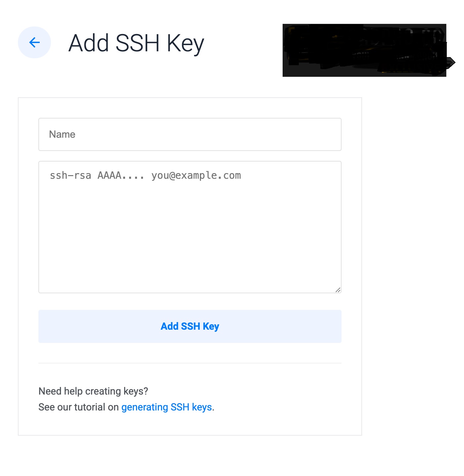The height and width of the screenshot is (476, 464).
Task: Click the arrow tip on the redacted banner
Action: pos(452,62)
